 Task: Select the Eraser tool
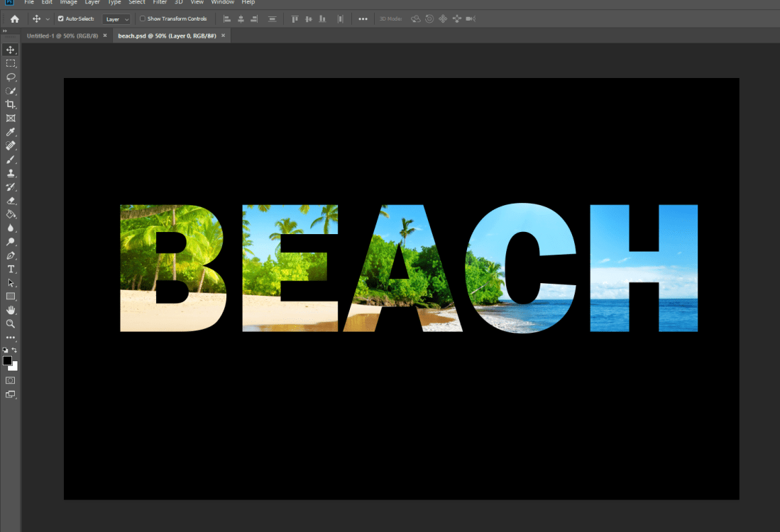pos(11,201)
